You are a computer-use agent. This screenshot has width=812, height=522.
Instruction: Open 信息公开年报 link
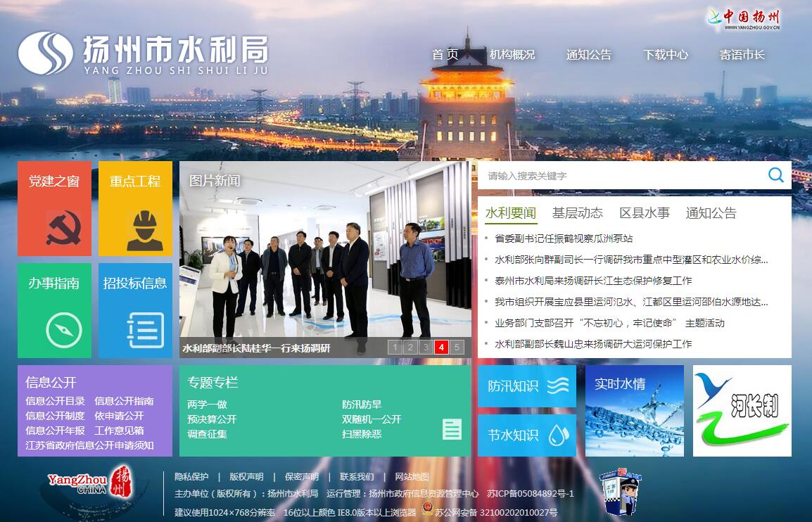56,431
